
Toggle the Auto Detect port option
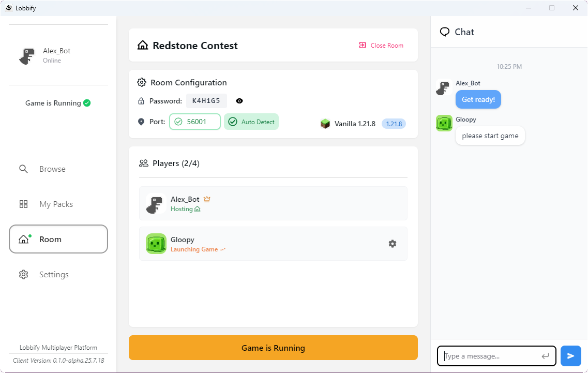pyautogui.click(x=251, y=122)
